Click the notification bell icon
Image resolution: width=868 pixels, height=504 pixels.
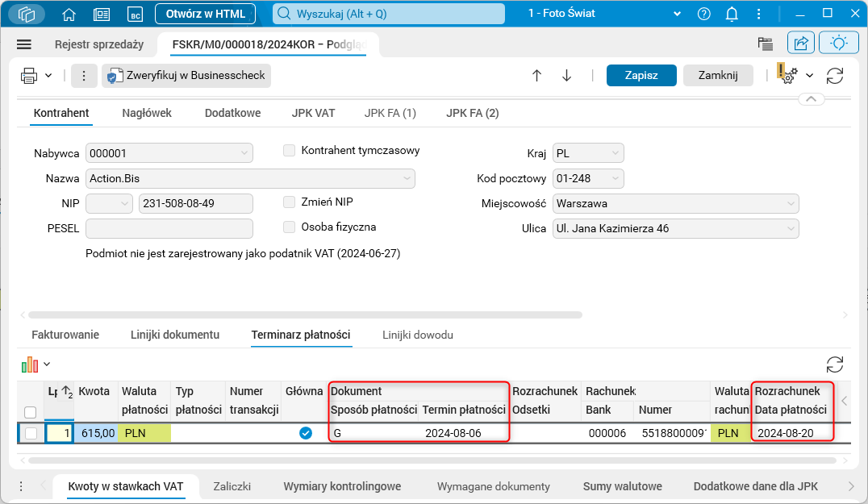[x=730, y=13]
